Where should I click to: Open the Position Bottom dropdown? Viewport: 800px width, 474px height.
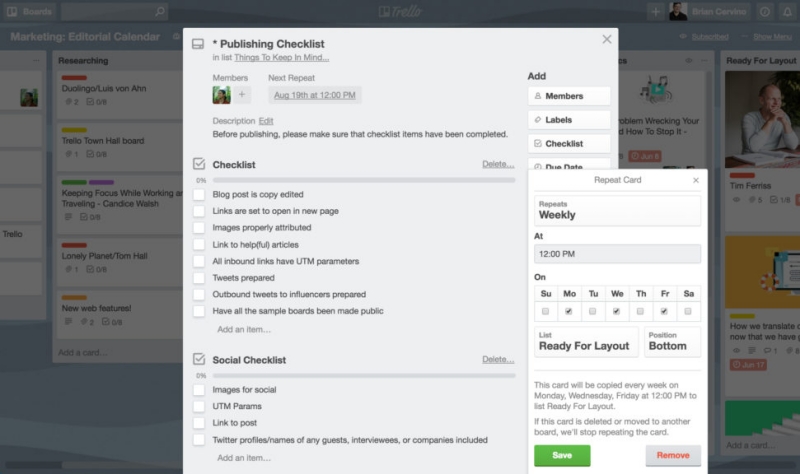point(672,341)
